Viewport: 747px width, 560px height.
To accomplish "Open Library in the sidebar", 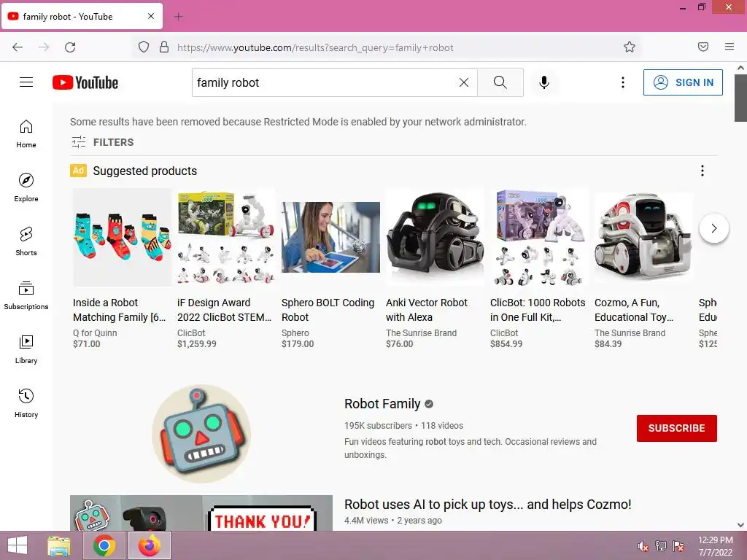I will [26, 349].
